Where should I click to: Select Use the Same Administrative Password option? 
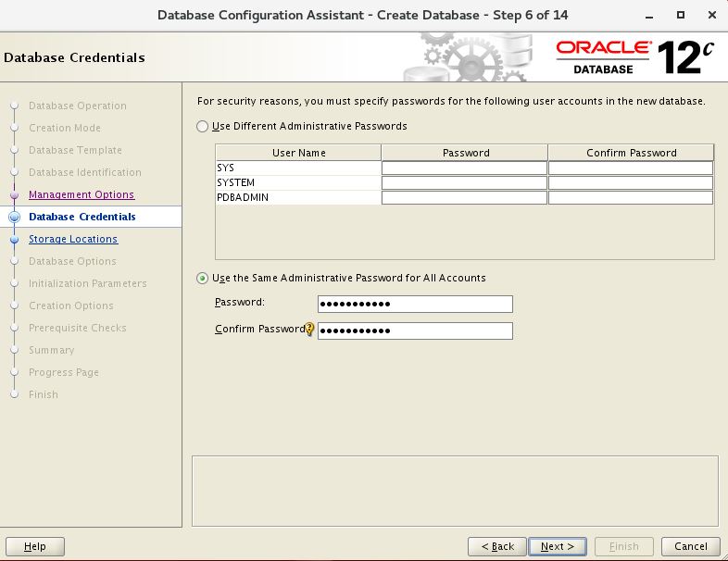click(202, 278)
